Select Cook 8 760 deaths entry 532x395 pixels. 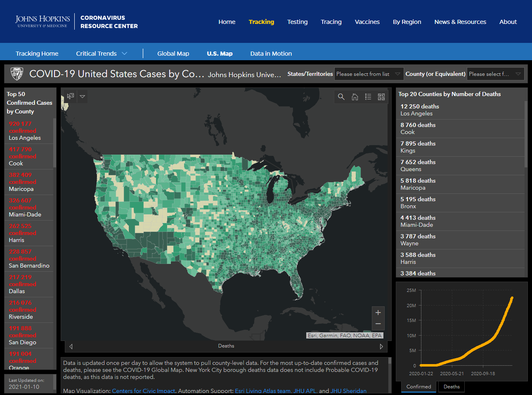click(x=461, y=129)
